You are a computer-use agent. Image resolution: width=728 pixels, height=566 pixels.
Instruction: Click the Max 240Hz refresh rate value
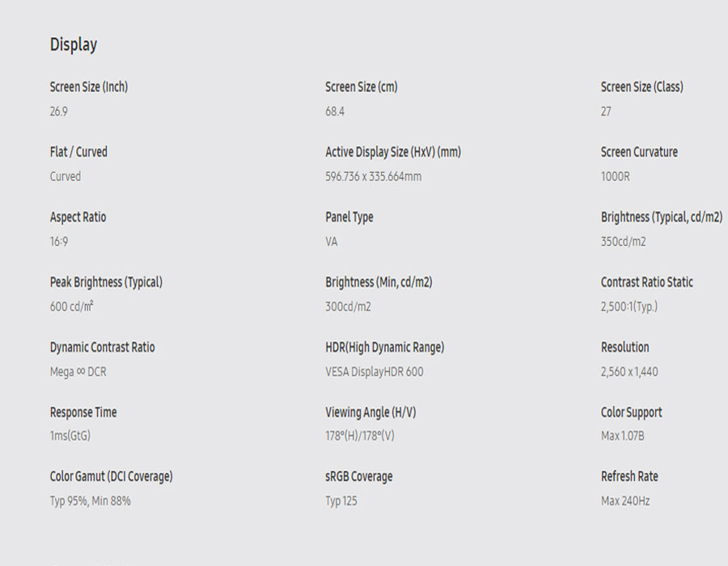tap(624, 501)
